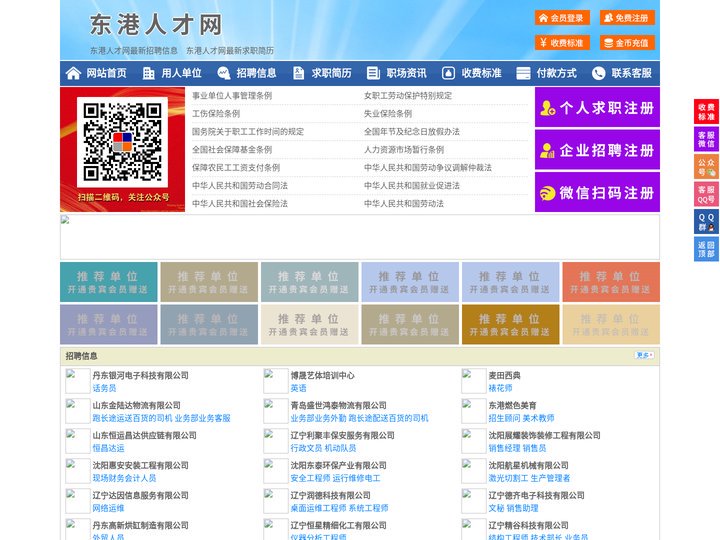Open 会员登录 member login button
Screen dimensions: 720x540
(562, 18)
